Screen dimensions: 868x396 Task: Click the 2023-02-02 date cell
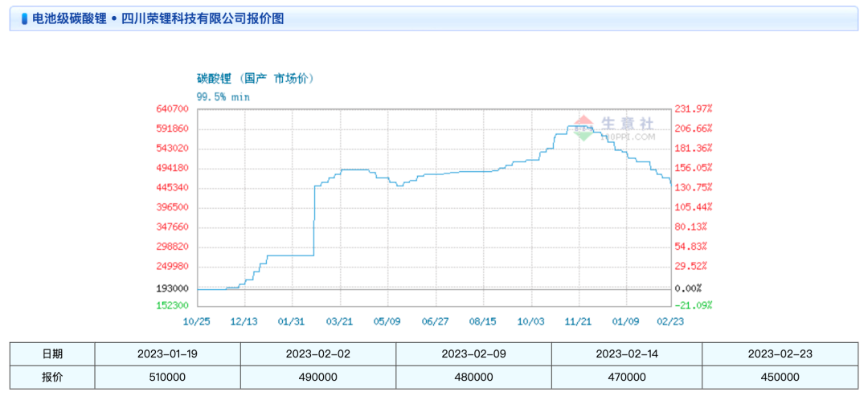point(318,353)
